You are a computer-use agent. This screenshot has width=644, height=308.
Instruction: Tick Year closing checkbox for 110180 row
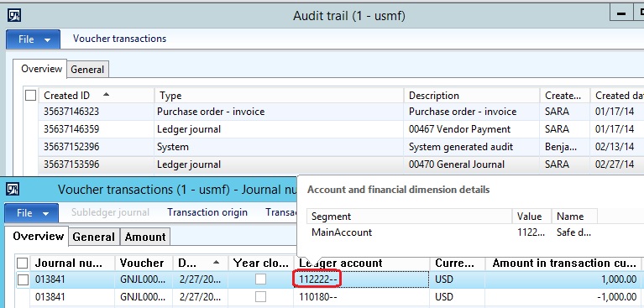[x=260, y=296]
